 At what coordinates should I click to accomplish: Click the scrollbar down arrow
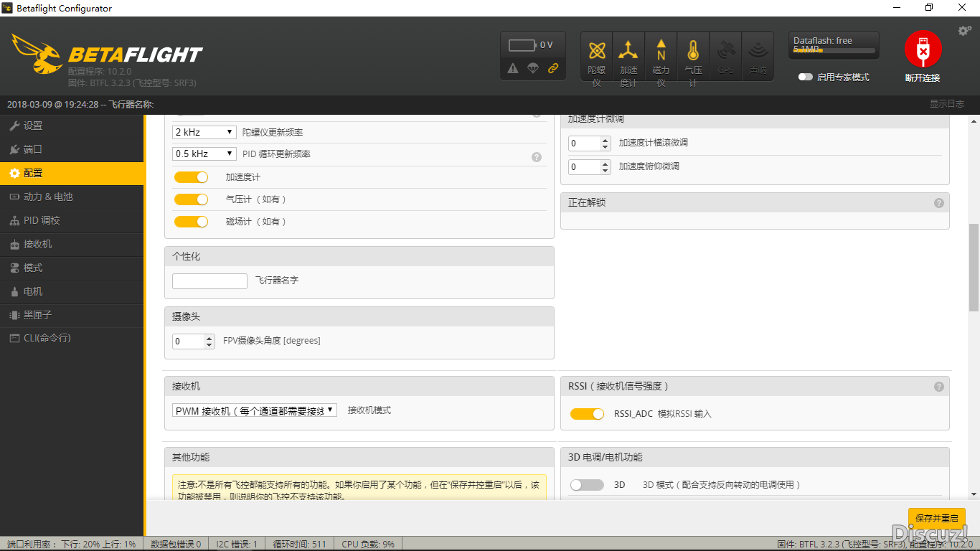(x=974, y=494)
